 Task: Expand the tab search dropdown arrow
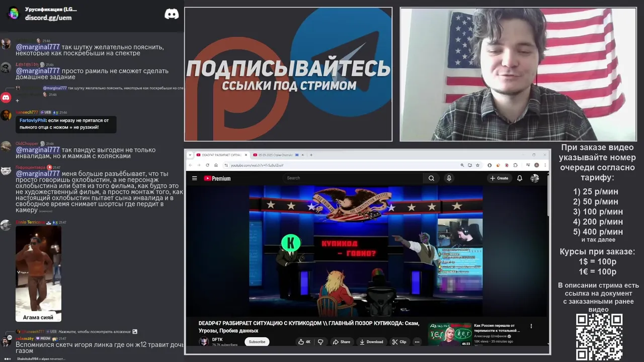click(191, 155)
